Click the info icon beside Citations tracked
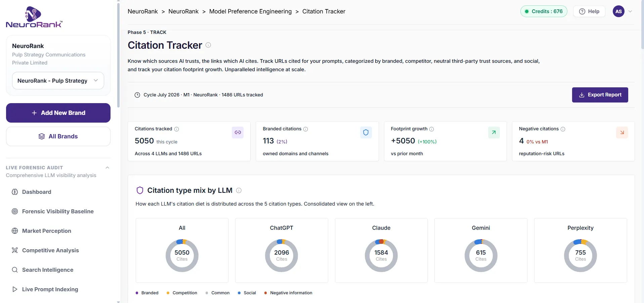The image size is (644, 303). click(177, 129)
